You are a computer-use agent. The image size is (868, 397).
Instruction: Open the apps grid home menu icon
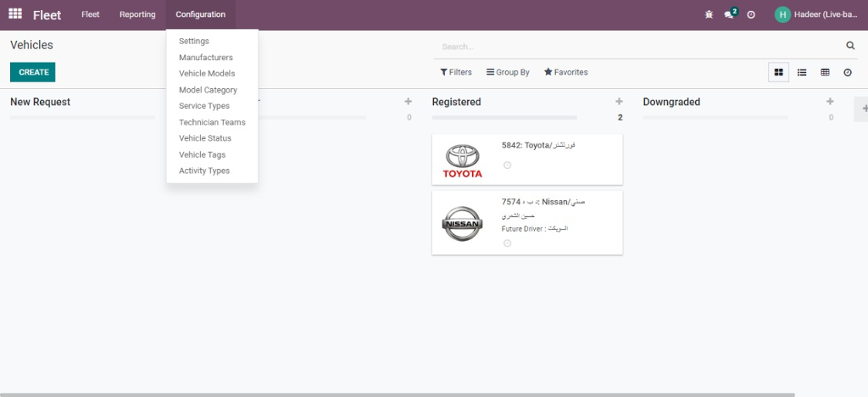[15, 14]
